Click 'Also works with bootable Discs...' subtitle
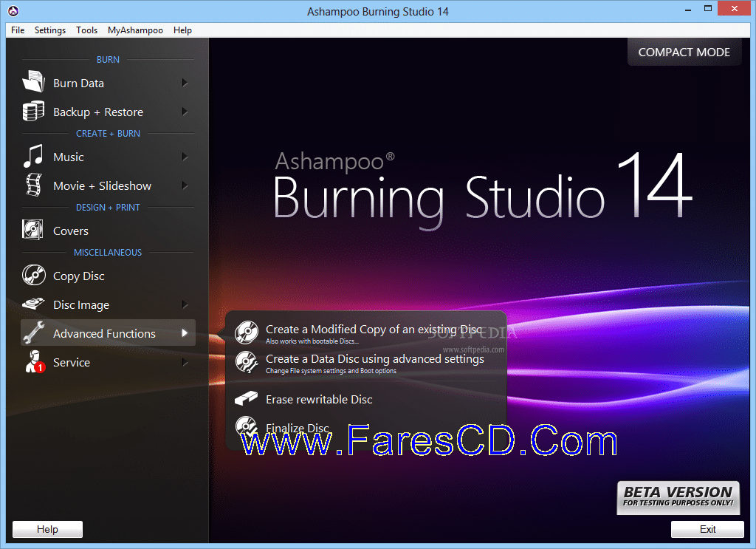 (x=312, y=341)
